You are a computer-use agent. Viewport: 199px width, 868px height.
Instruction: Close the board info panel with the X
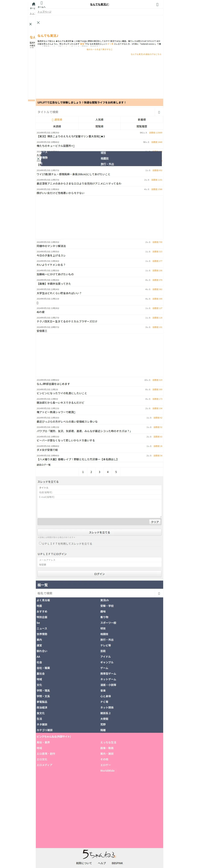[x=38, y=23]
